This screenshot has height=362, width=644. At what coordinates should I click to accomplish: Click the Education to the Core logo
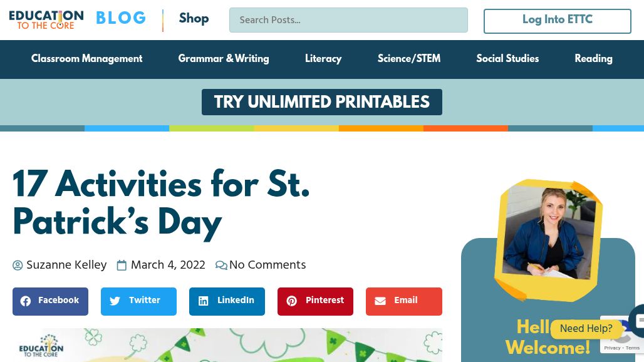click(46, 19)
